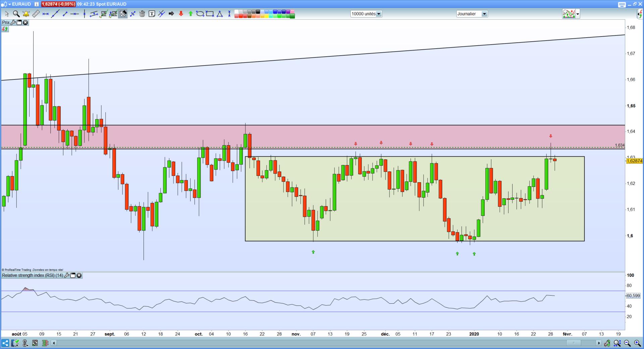This screenshot has height=349, width=644.
Task: Choose the parallel channel tool
Action: 94,14
